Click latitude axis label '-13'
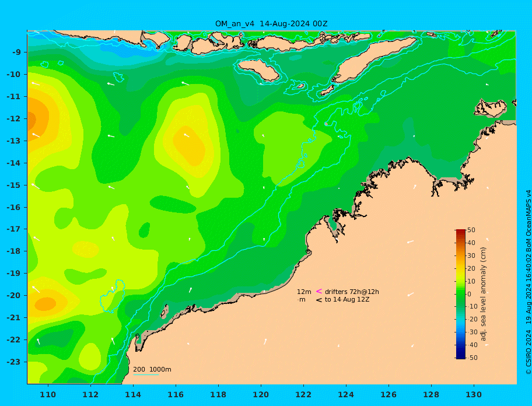Screen dimensions: 532x406 tap(13, 141)
